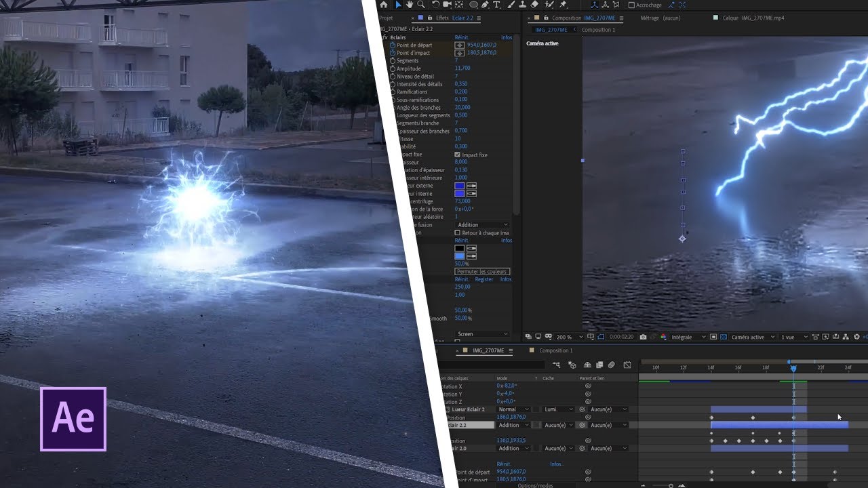Open the Lumi. track matte dropdown
The height and width of the screenshot is (488, 868).
[557, 409]
